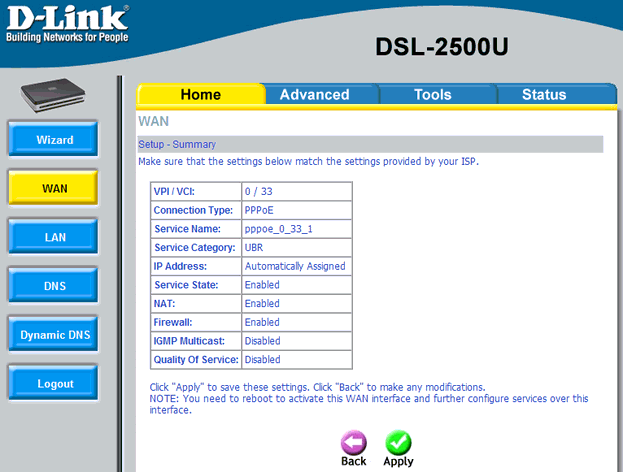Image resolution: width=623 pixels, height=472 pixels.
Task: Click the UBR service category value
Action: point(254,247)
